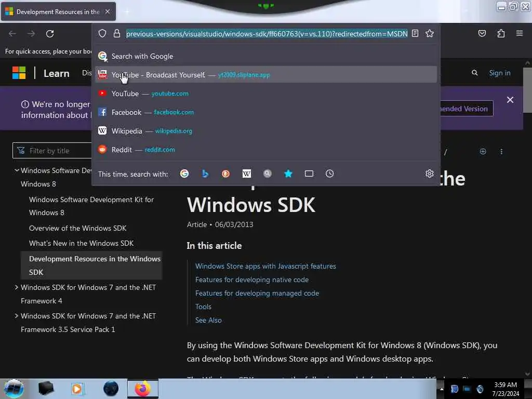Select the youtube.com suggestion
Screen dimensions: 532x399
tap(266, 94)
